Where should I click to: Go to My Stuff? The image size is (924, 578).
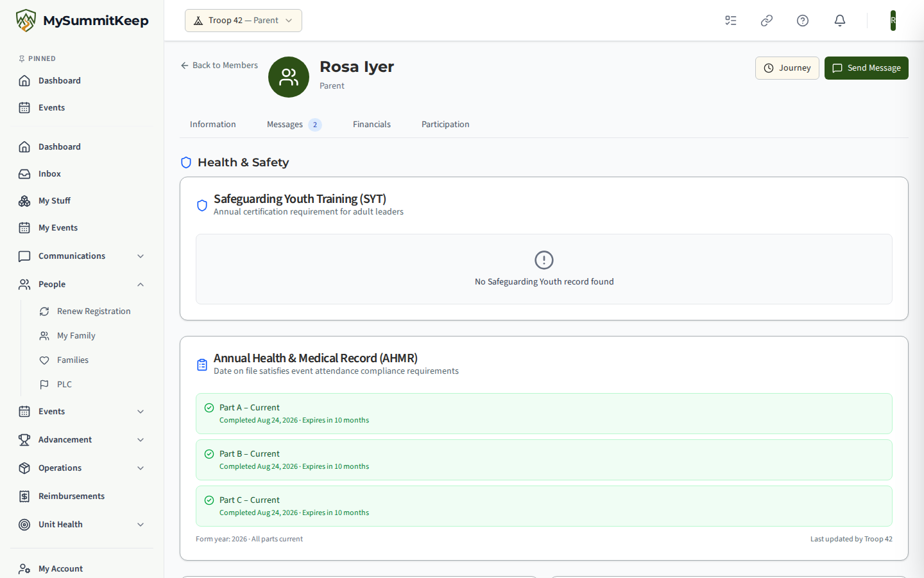[x=82, y=200]
